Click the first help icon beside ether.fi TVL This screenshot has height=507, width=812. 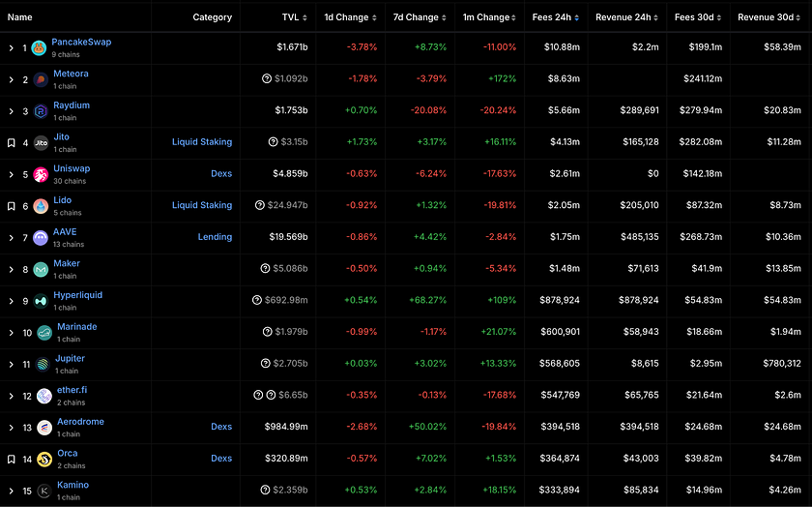click(x=258, y=395)
